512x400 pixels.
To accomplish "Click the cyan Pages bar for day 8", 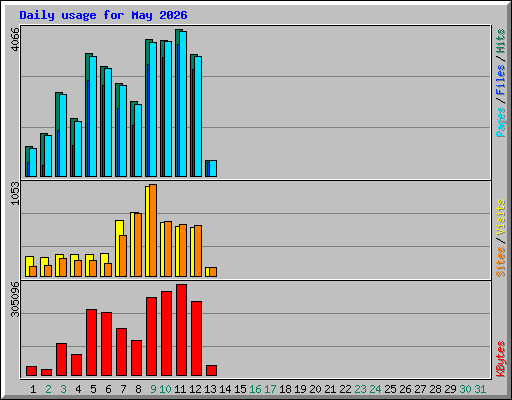I will (x=138, y=140).
